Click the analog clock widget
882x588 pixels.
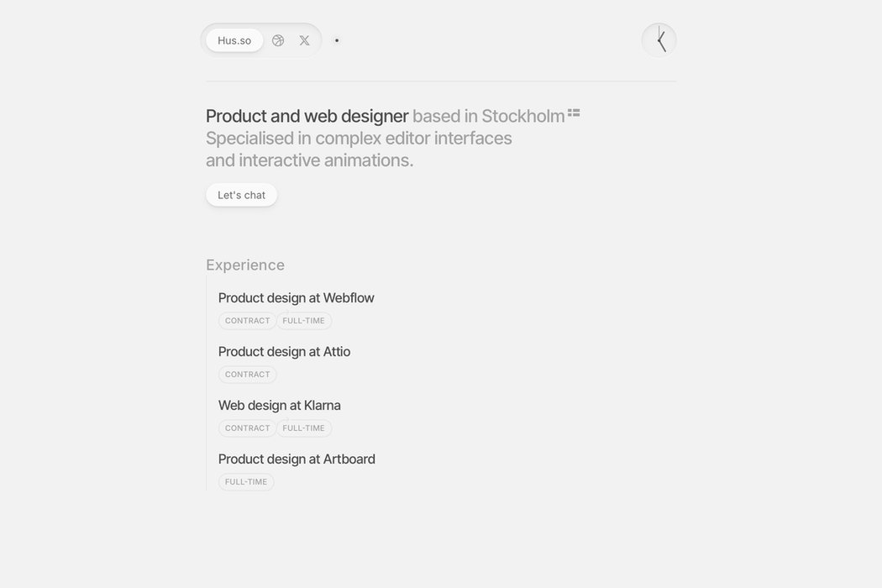click(x=659, y=40)
